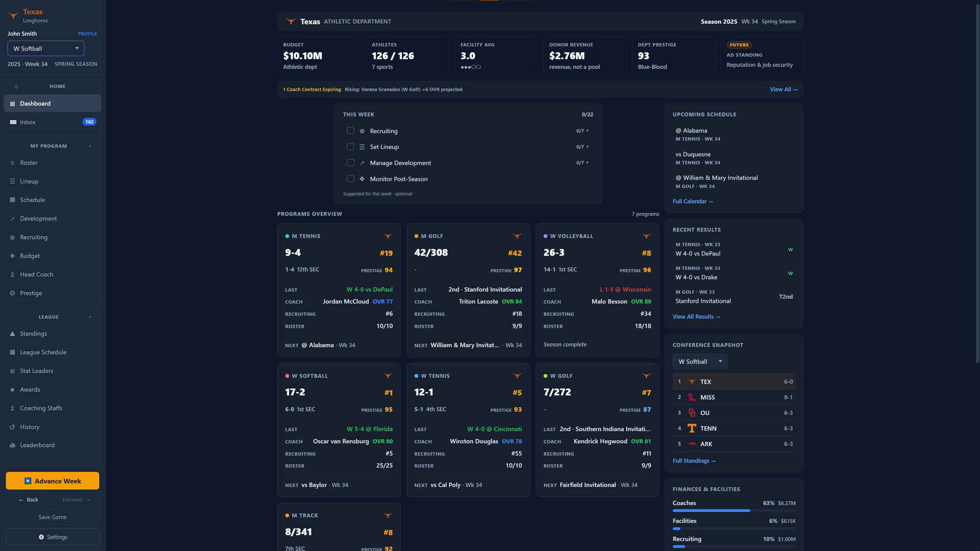Viewport: 980px width, 551px height.
Task: Open League Schedule in the sidebar
Action: point(53,352)
